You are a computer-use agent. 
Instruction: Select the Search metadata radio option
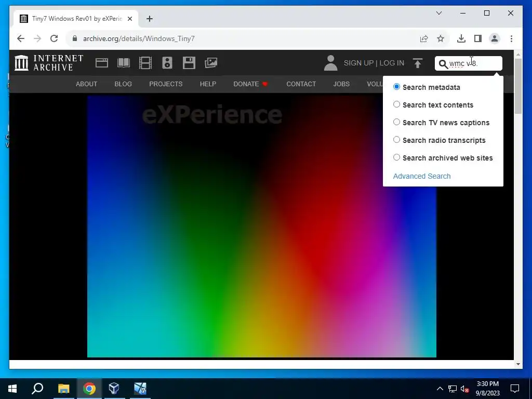(x=396, y=87)
